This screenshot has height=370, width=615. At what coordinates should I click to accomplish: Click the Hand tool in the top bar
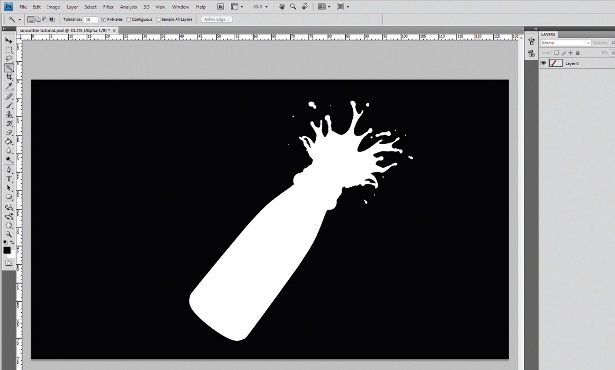[x=282, y=7]
